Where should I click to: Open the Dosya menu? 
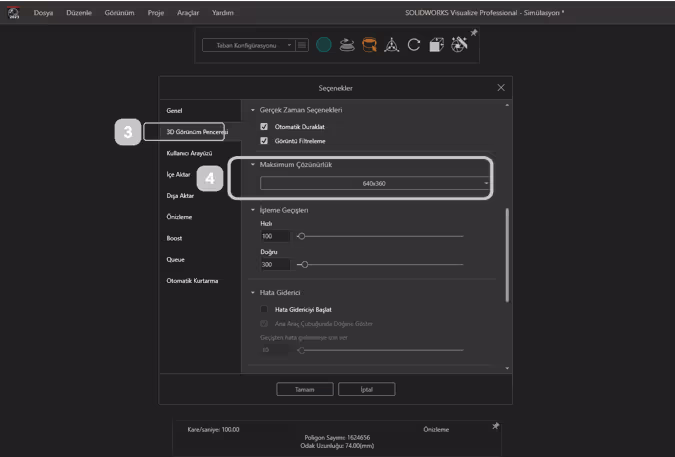pos(43,13)
